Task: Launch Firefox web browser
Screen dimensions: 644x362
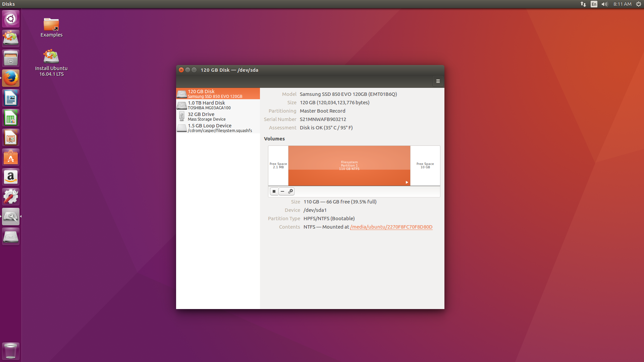Action: (x=11, y=78)
